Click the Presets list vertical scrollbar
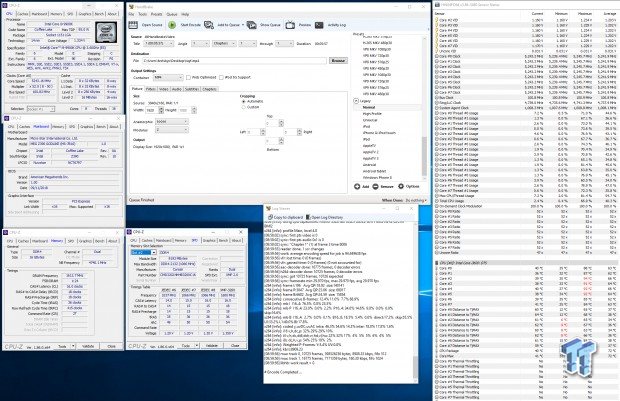Image resolution: width=620 pixels, height=401 pixels. click(424, 106)
